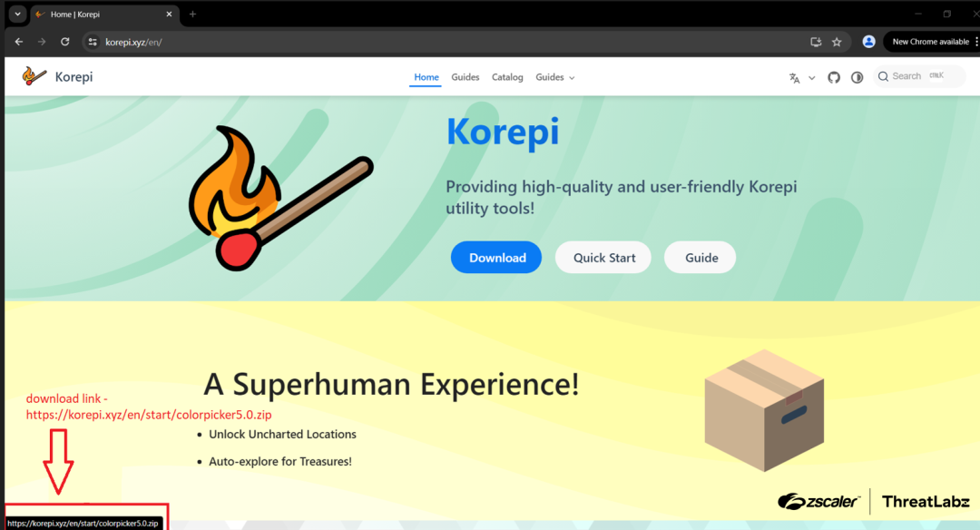Click the Guide button in hero section

pyautogui.click(x=700, y=258)
